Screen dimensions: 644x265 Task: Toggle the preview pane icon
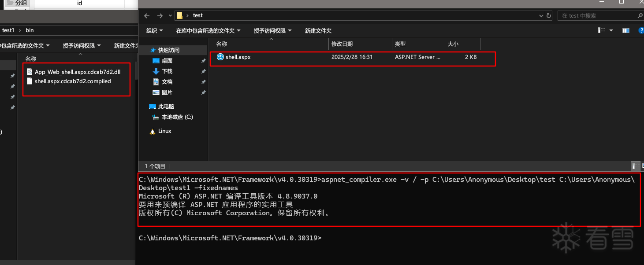pos(626,30)
